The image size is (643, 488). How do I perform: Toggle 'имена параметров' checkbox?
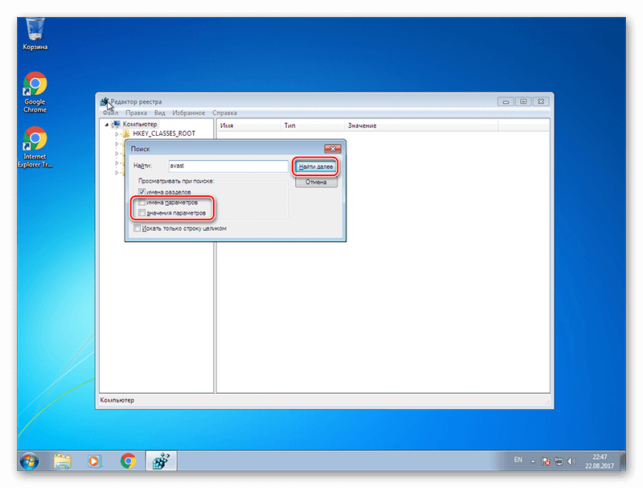142,202
